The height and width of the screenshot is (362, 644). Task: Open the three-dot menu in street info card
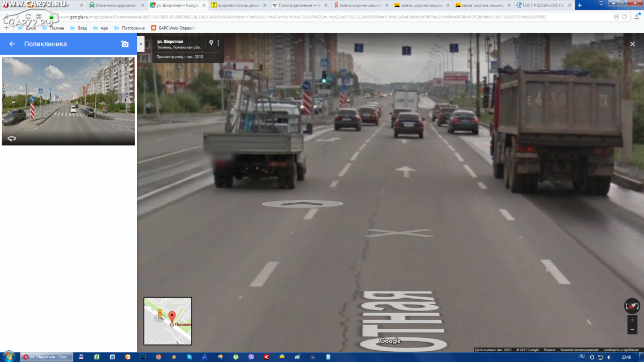(218, 43)
